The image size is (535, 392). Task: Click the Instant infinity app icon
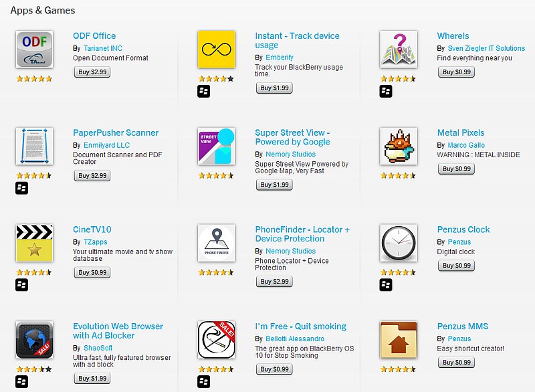(216, 50)
